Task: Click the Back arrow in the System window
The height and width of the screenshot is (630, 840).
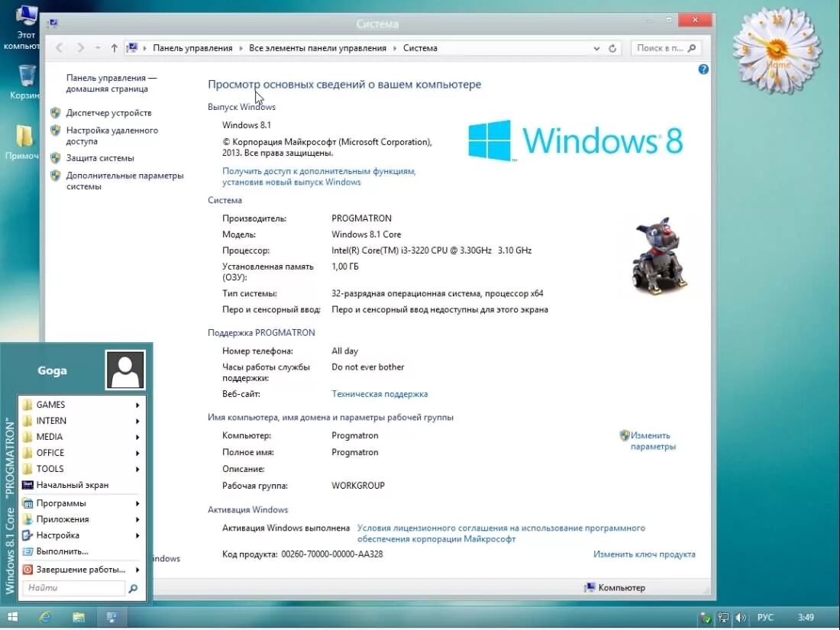Action: point(60,48)
